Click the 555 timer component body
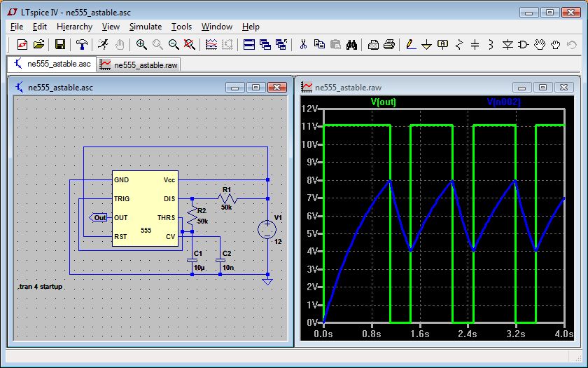The width and height of the screenshot is (588, 368). (145, 208)
